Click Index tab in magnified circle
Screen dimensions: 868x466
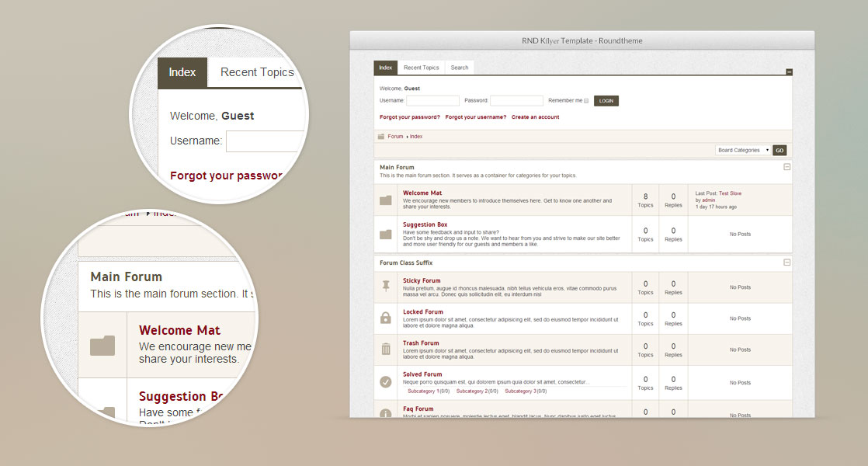182,72
